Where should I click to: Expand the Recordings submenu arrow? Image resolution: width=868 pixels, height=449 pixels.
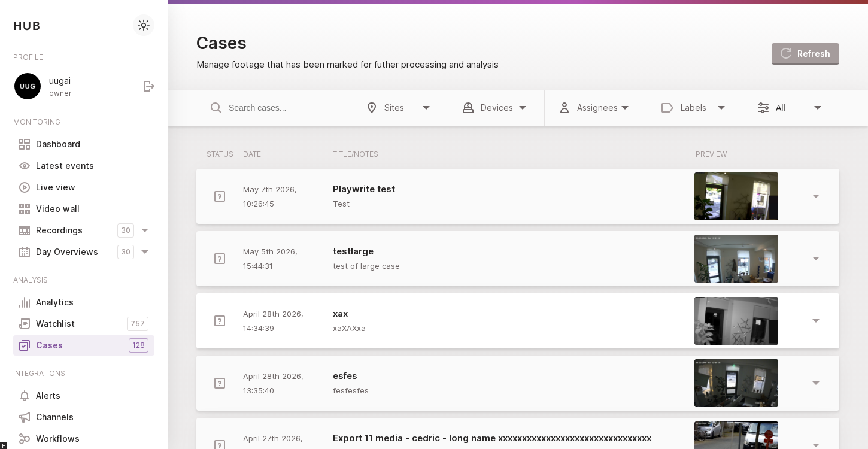[x=145, y=230]
